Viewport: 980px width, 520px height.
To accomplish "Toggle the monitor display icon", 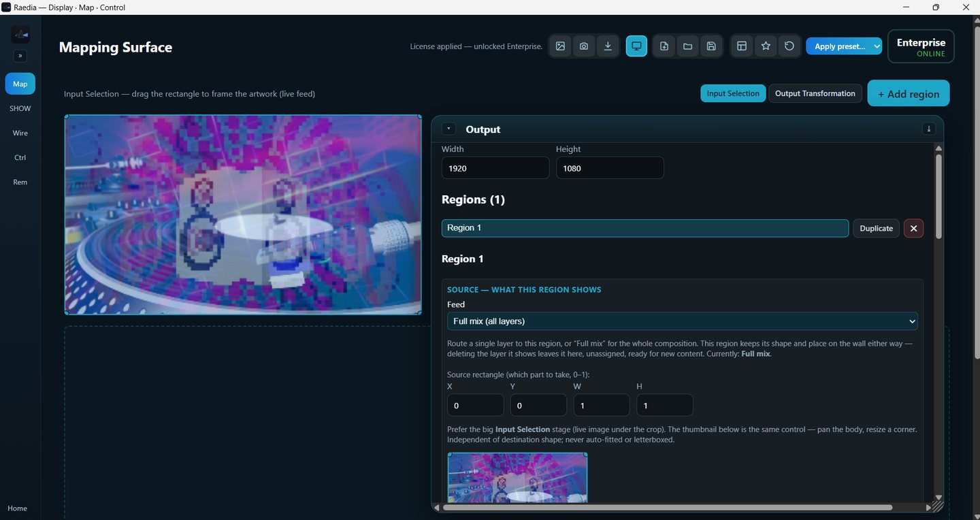I will pos(636,46).
